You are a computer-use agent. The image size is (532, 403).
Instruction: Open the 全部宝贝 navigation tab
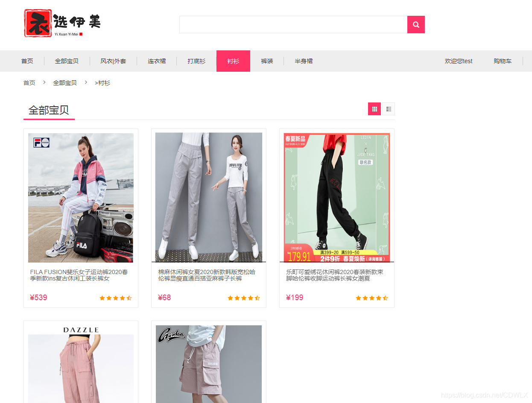[67, 61]
